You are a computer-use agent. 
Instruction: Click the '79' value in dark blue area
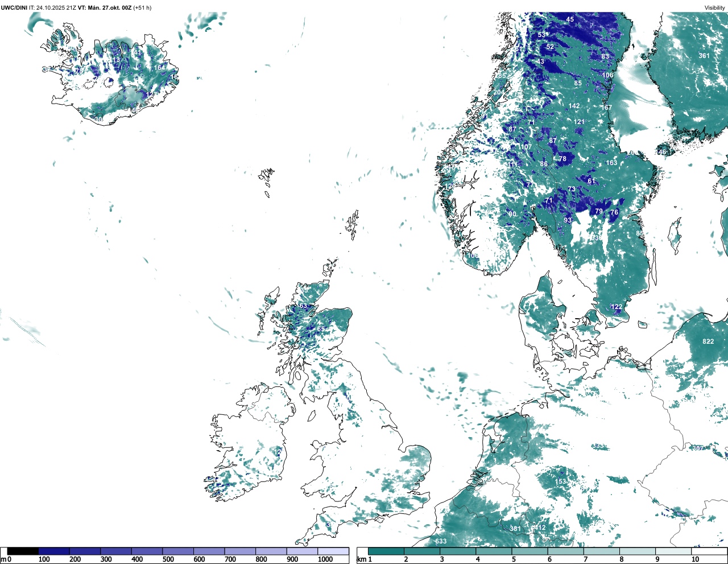(x=599, y=211)
